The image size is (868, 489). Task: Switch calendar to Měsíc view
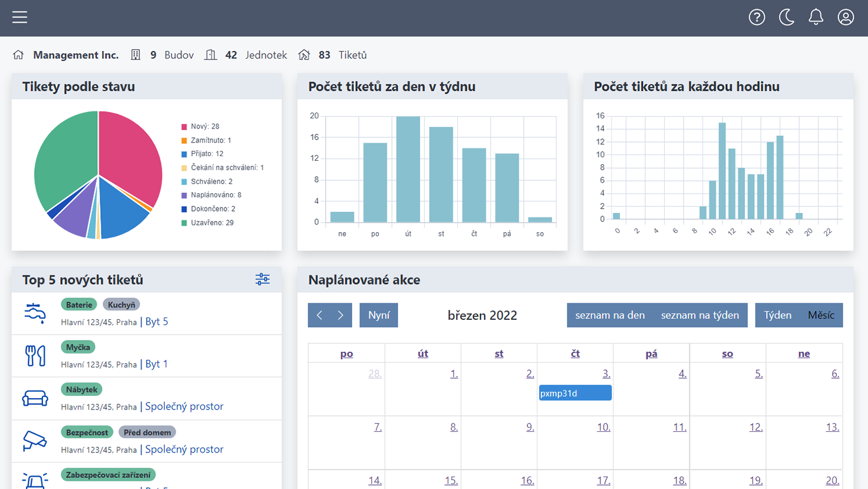tap(821, 315)
